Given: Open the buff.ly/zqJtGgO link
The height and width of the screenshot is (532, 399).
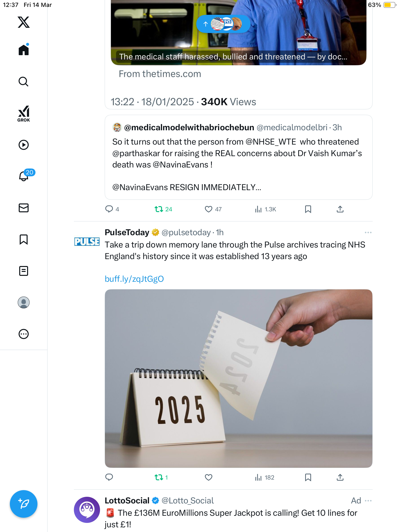Looking at the screenshot, I should [134, 279].
